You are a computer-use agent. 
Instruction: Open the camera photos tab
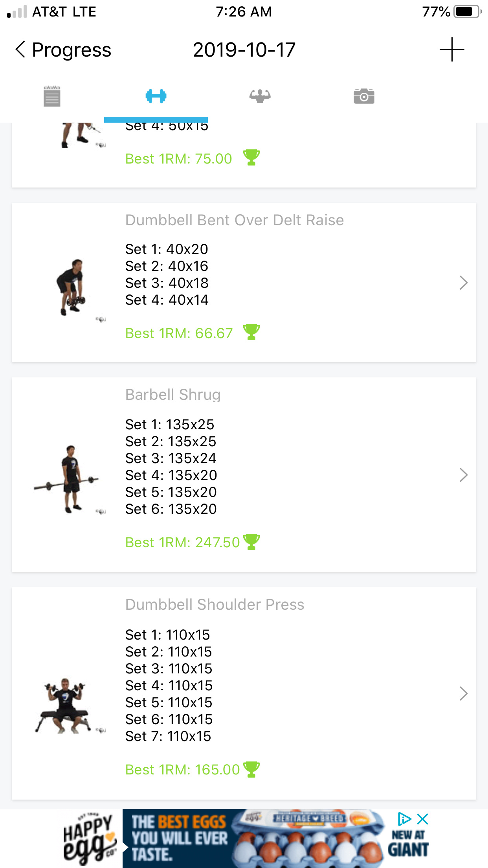[x=364, y=96]
